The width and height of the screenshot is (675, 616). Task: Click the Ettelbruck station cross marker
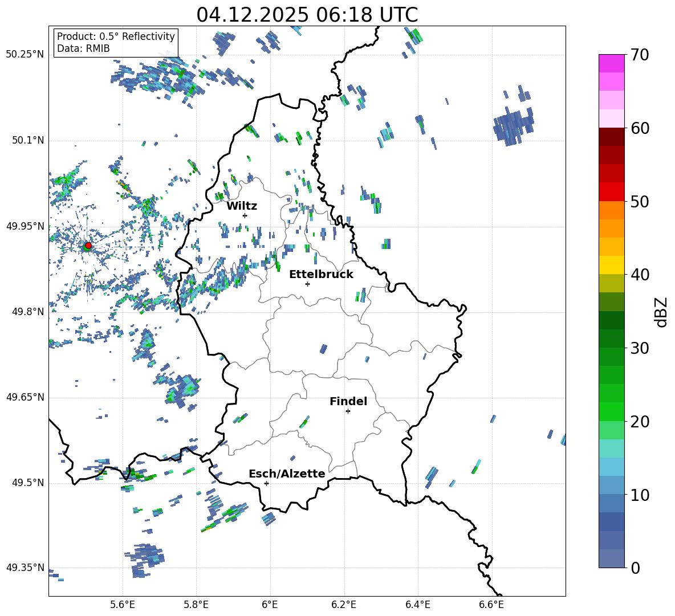(x=307, y=284)
